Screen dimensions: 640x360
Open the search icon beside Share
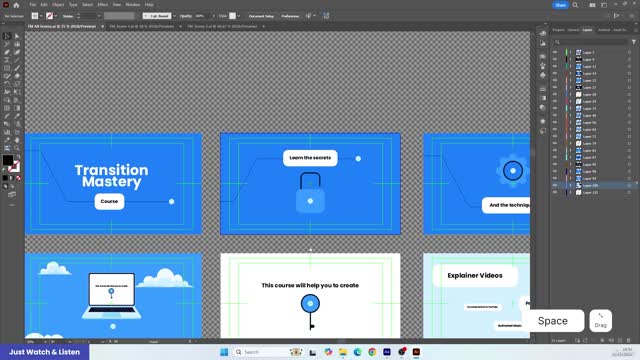click(575, 5)
